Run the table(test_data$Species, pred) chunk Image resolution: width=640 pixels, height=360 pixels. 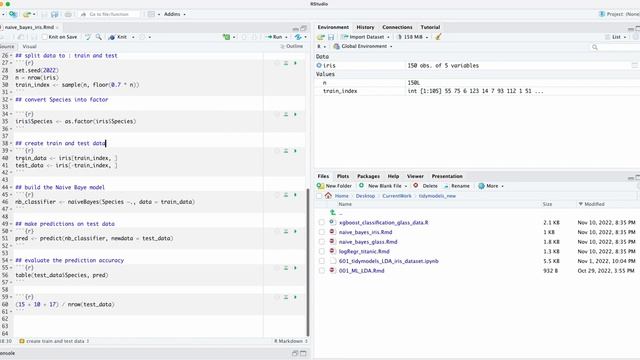pos(295,268)
